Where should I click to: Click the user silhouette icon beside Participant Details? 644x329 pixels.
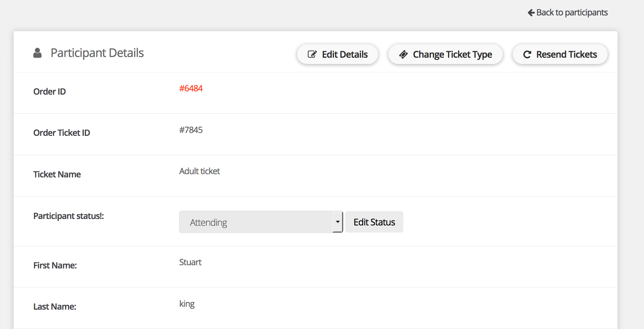[x=37, y=53]
